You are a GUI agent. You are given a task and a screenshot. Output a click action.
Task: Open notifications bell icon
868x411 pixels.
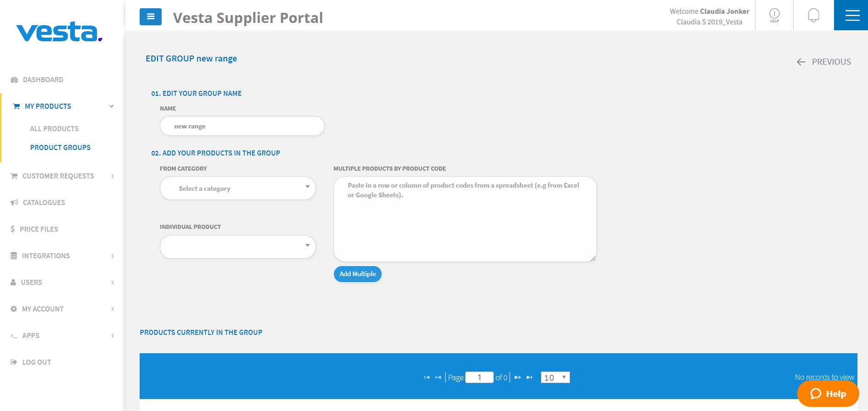(813, 15)
